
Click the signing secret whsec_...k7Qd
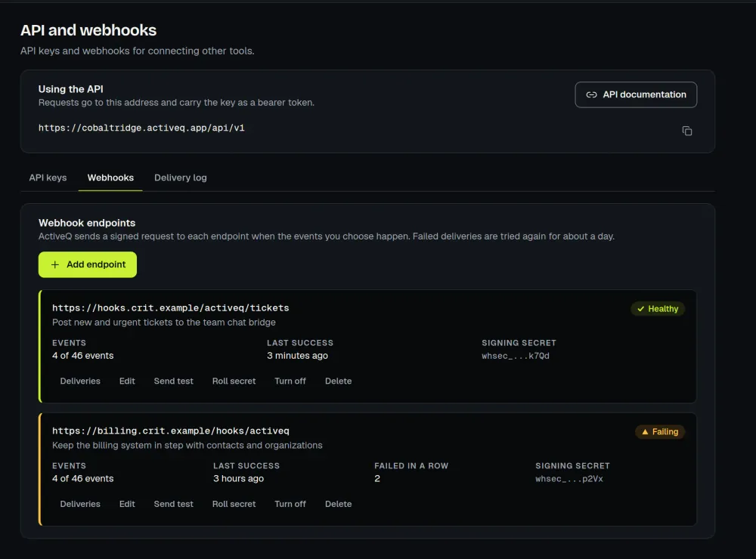516,356
